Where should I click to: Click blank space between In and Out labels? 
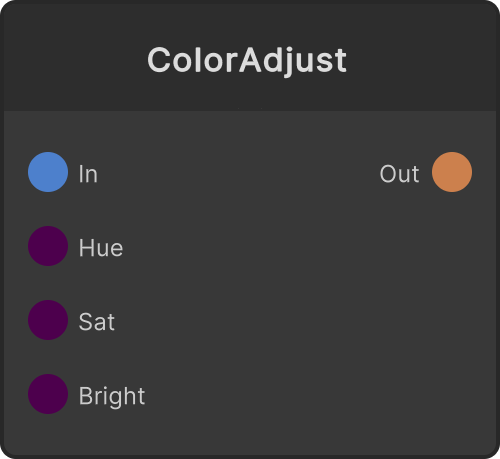coord(239,173)
